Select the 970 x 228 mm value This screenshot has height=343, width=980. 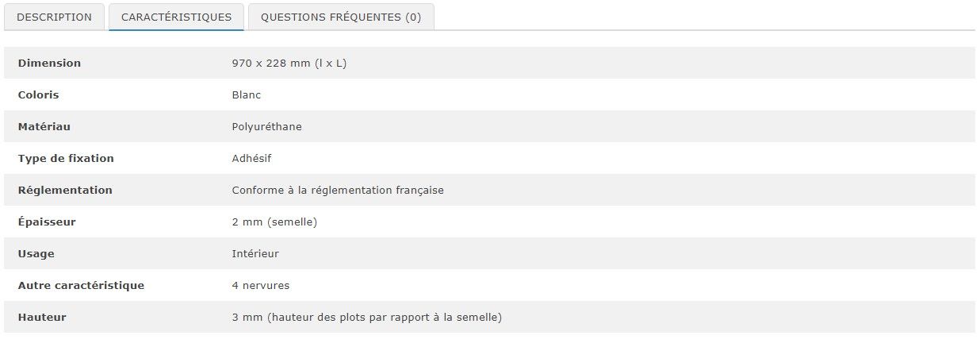(x=289, y=64)
